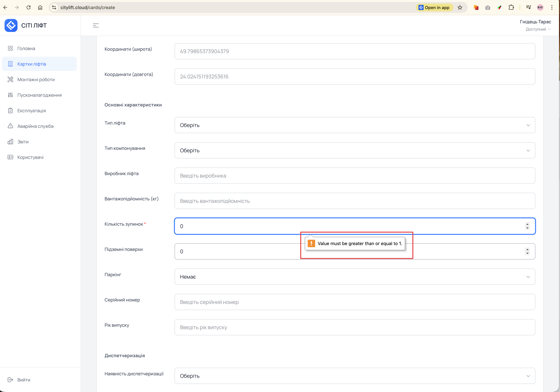The width and height of the screenshot is (560, 392).
Task: Open Доступний user status dropdown
Action: 538,29
